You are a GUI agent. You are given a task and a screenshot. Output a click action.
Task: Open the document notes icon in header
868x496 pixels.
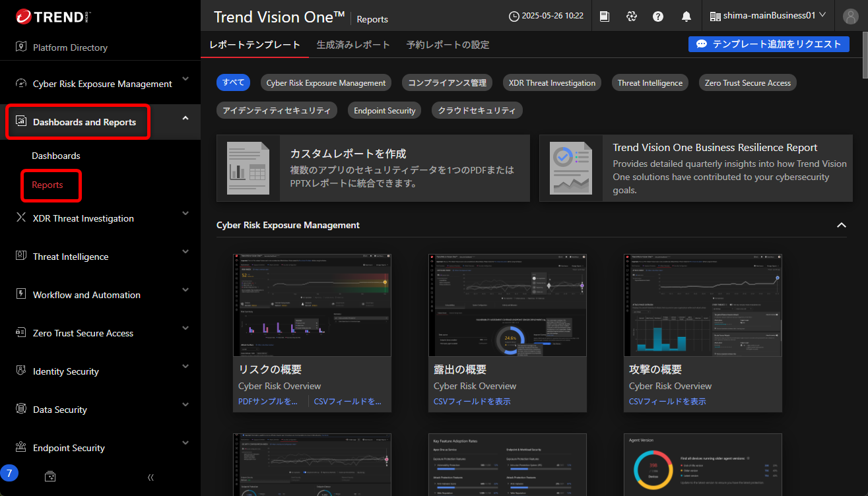pos(605,16)
